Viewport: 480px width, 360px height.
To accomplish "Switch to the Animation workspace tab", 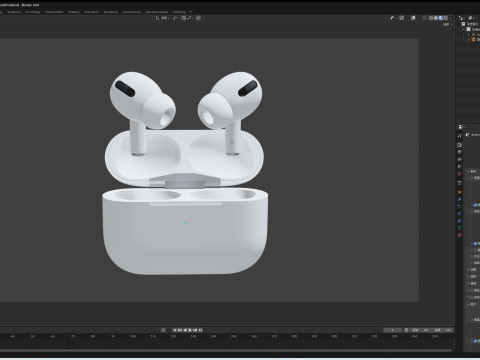I will (x=92, y=12).
